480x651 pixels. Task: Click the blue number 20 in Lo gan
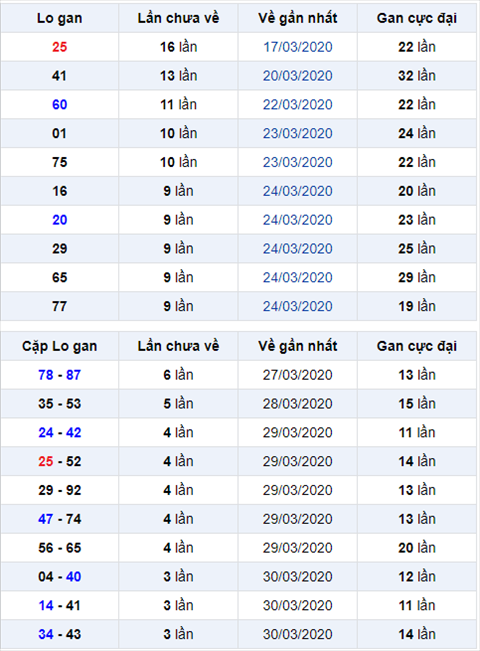[59, 220]
